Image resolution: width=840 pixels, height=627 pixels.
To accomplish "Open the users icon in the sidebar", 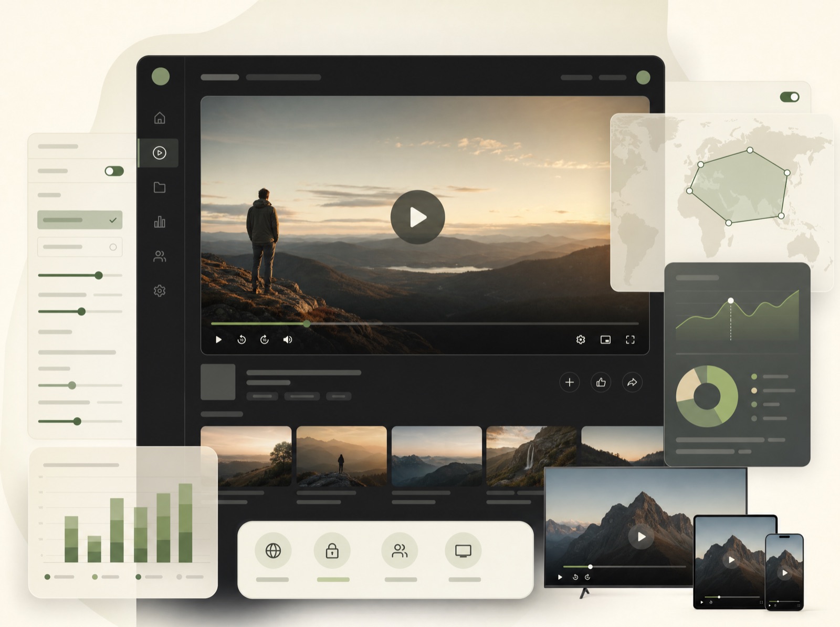I will click(160, 256).
